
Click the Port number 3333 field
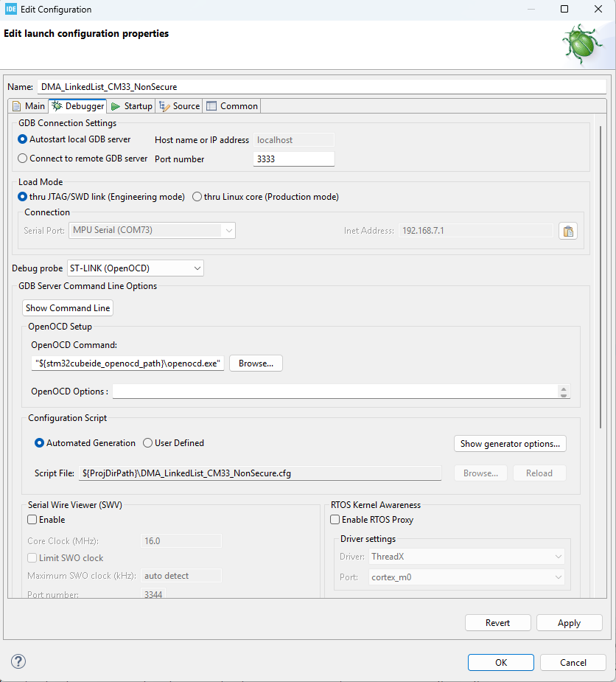pos(294,159)
